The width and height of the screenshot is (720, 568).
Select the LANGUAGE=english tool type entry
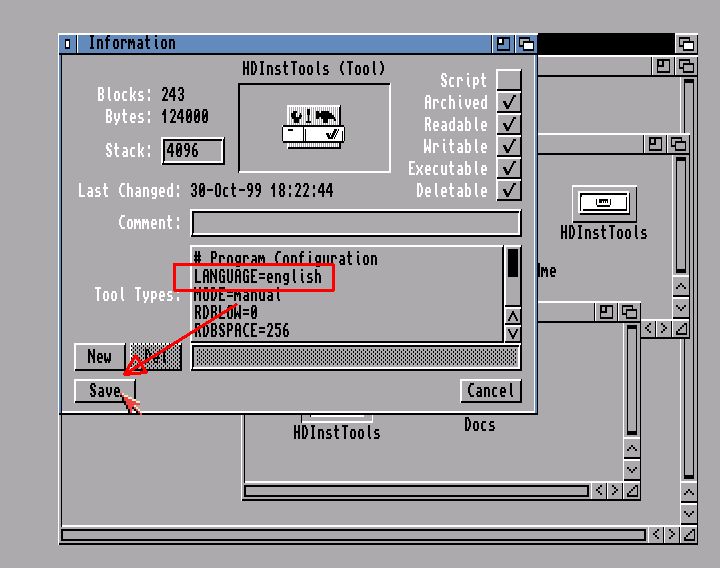258,277
